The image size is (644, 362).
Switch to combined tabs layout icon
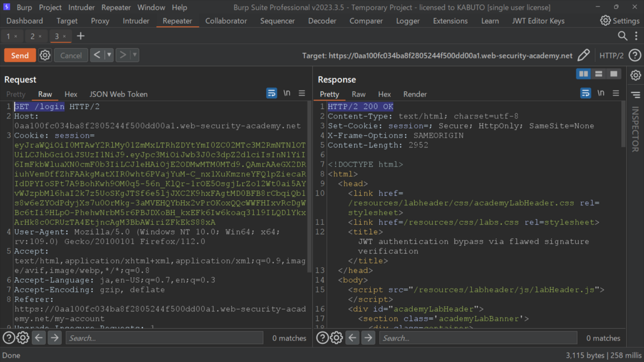[613, 74]
